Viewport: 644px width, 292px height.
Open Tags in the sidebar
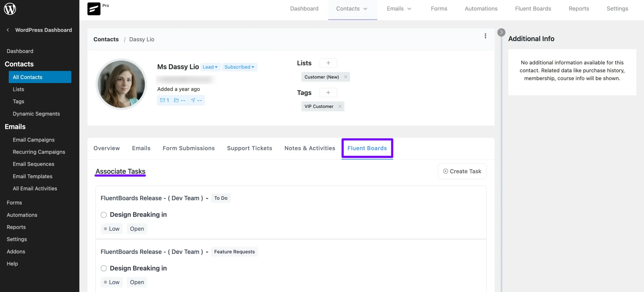point(18,101)
